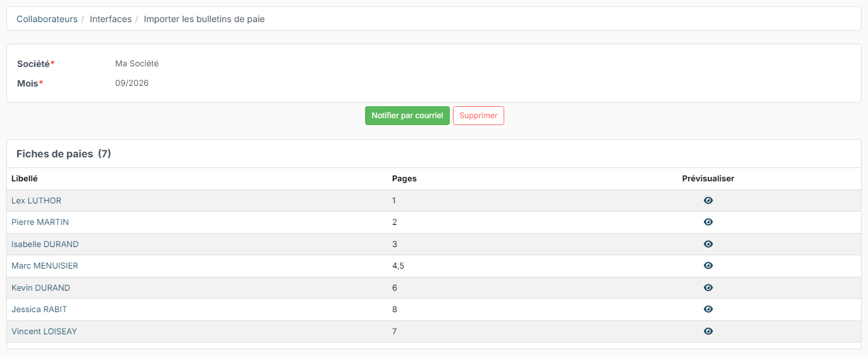868x357 pixels.
Task: Click the Notifier par courriel button
Action: [x=407, y=116]
